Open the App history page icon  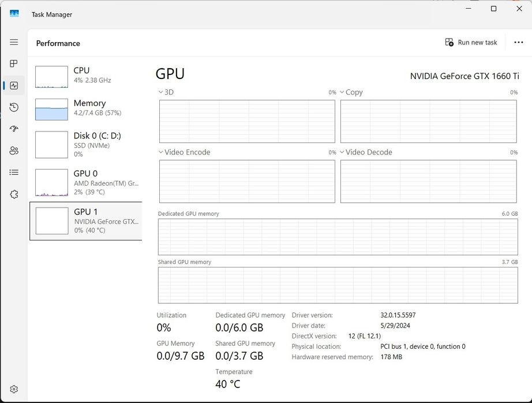click(14, 107)
